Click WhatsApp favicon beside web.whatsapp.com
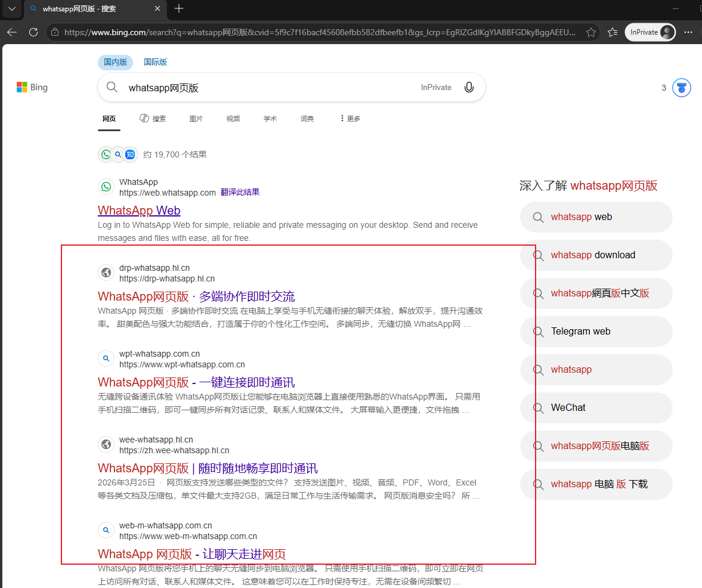702x588 pixels. (106, 187)
